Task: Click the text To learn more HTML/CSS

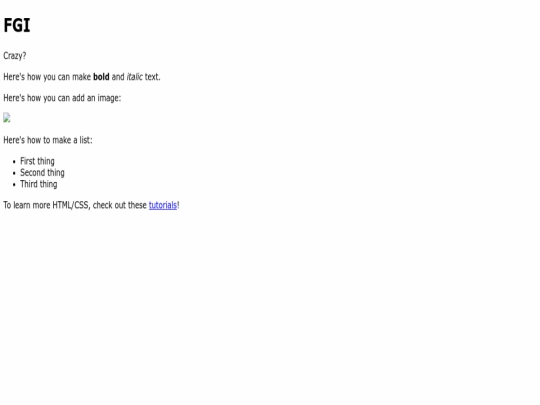Action: pos(47,205)
